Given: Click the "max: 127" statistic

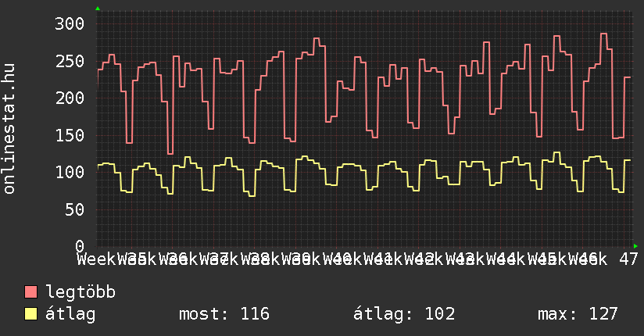Looking at the screenshot, I should coord(578,314).
